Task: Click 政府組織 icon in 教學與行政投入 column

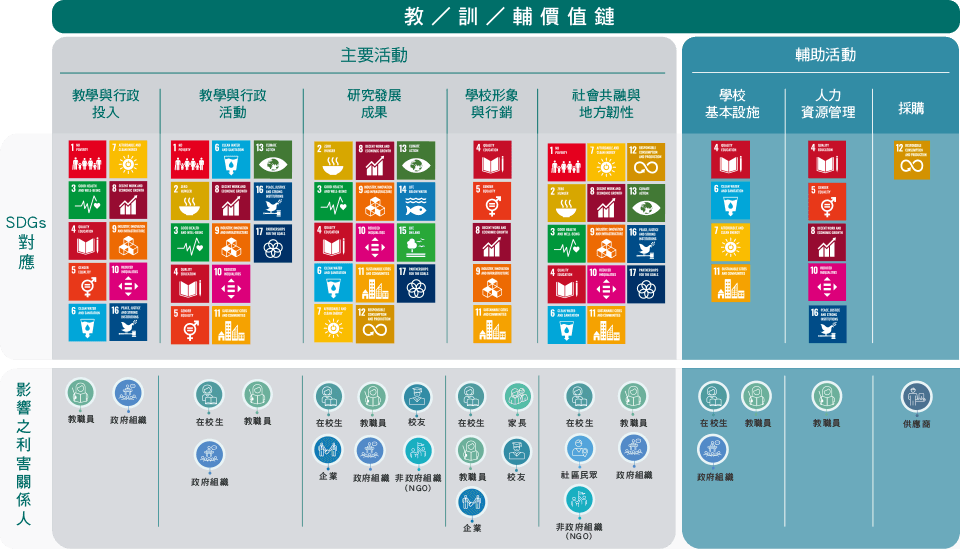Action: click(x=128, y=393)
